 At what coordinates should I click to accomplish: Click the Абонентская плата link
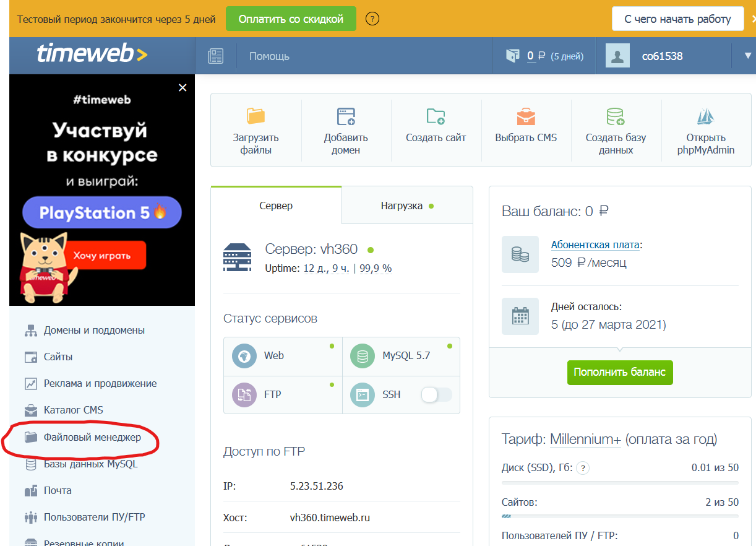tap(595, 245)
